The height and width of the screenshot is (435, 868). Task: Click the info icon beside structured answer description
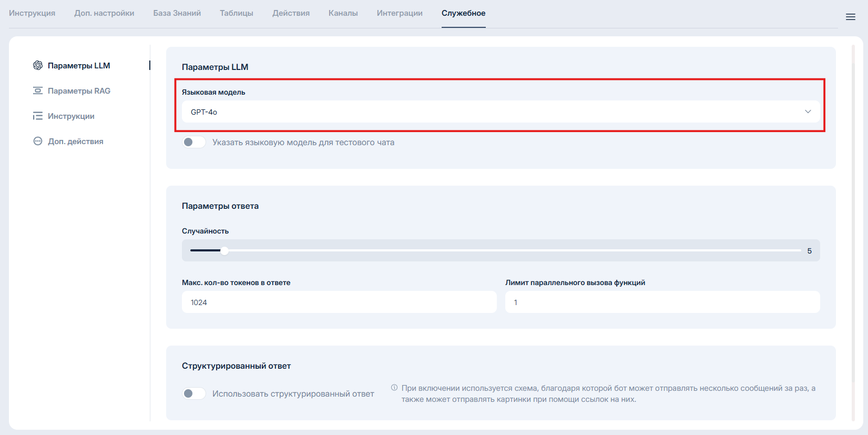394,388
